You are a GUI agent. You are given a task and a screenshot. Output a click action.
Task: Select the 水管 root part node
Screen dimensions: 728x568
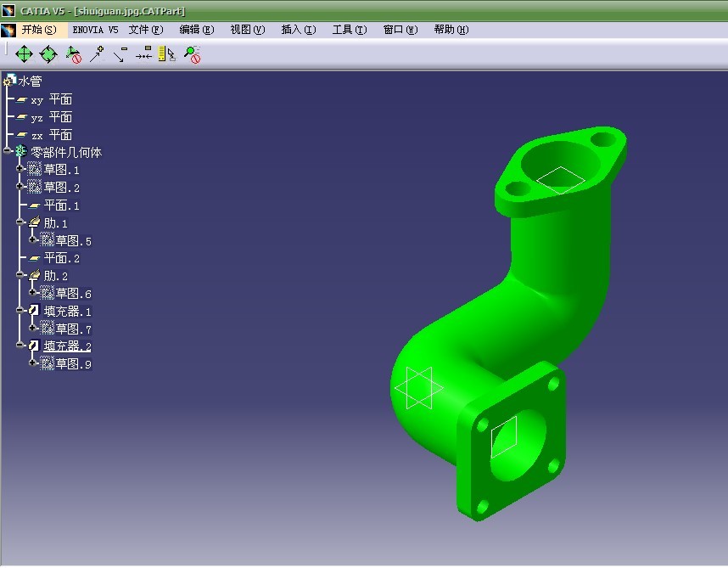[30, 82]
